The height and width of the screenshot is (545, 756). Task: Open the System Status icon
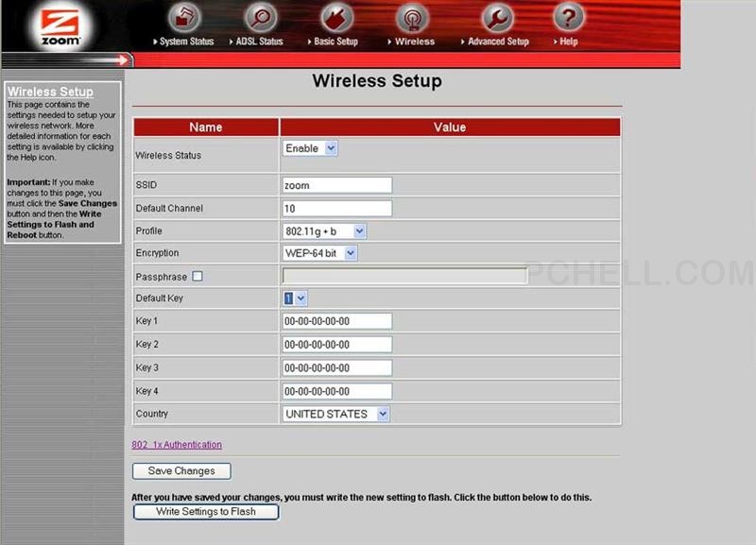pyautogui.click(x=185, y=17)
